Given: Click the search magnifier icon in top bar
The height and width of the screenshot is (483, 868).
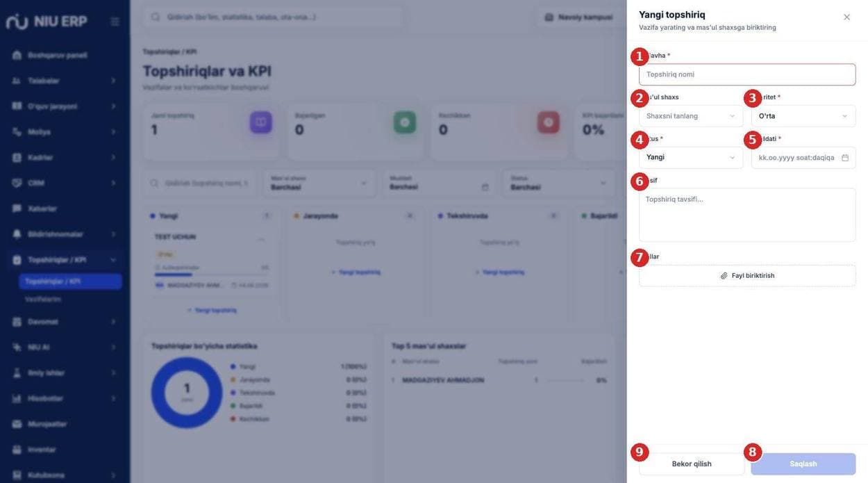Looking at the screenshot, I should (x=156, y=17).
